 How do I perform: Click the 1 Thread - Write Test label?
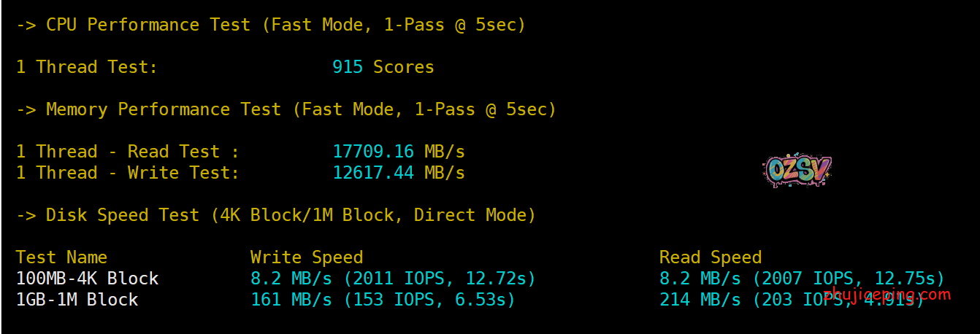click(x=127, y=173)
